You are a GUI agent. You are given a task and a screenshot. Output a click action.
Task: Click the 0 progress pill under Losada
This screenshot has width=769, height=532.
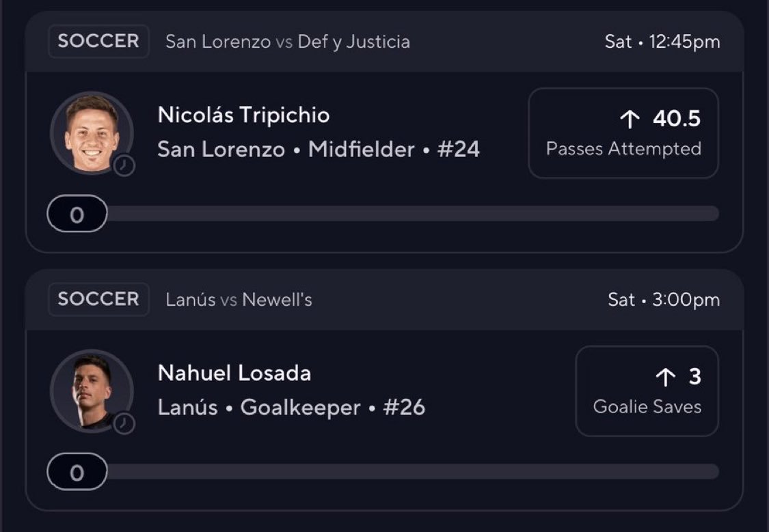[x=77, y=472]
